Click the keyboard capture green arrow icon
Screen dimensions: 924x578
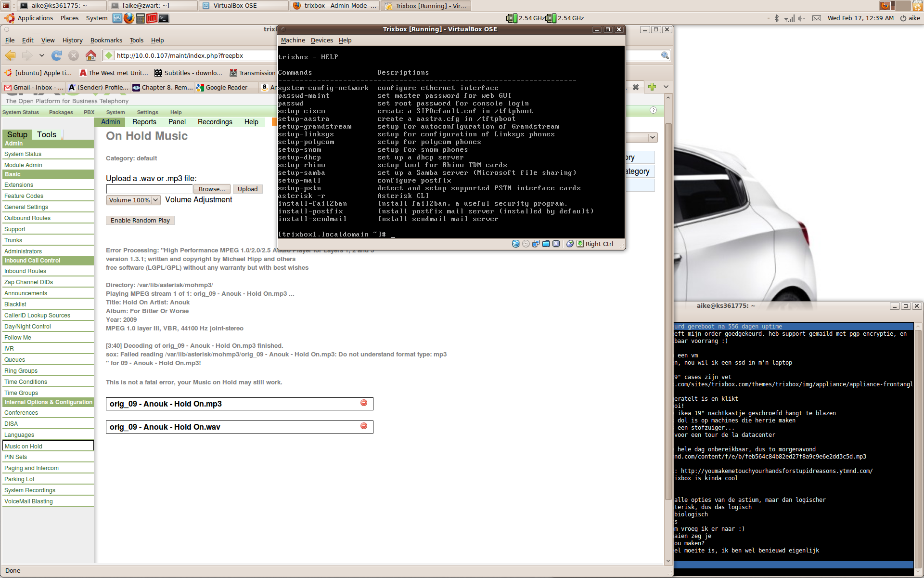pos(580,244)
